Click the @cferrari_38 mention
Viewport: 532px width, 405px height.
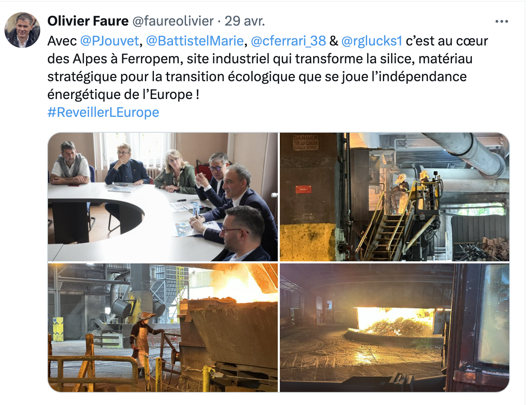coord(288,41)
